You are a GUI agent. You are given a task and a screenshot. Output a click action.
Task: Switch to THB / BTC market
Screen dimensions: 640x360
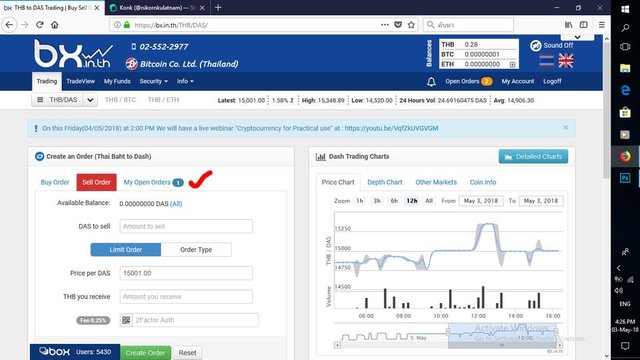pos(120,100)
